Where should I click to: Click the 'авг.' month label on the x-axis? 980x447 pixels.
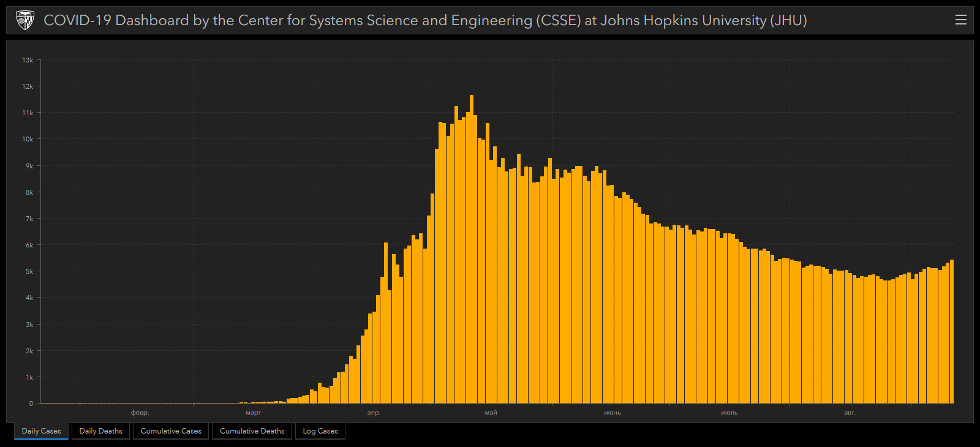pyautogui.click(x=850, y=413)
